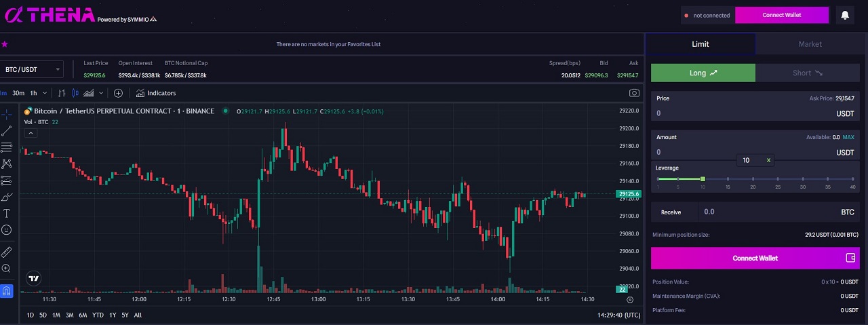Set chart range to 5D
This screenshot has width=868, height=325.
coord(43,315)
